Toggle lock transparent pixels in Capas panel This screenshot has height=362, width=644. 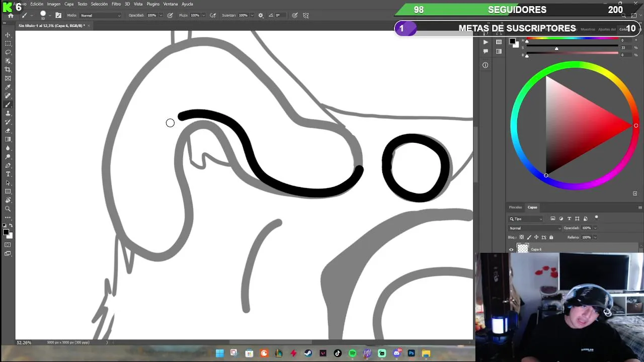pyautogui.click(x=521, y=237)
